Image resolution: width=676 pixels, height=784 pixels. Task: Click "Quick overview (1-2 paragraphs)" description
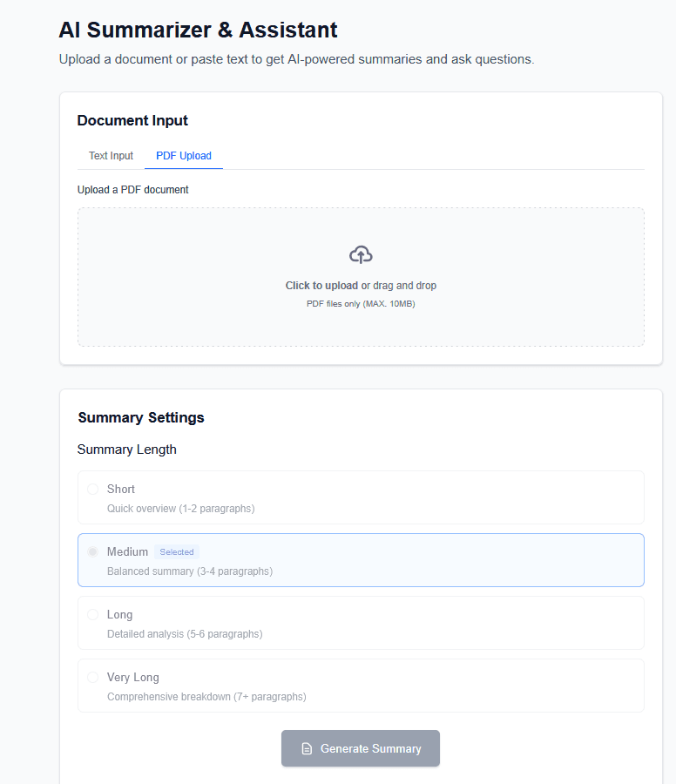(180, 509)
